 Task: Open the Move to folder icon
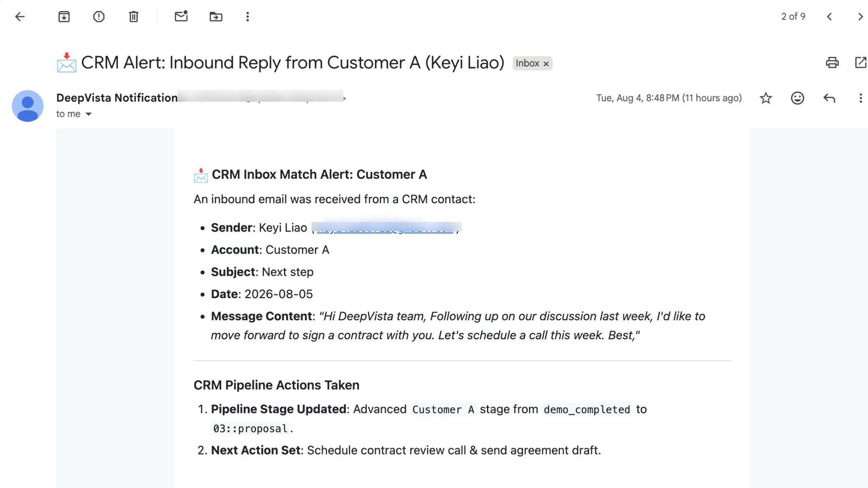pyautogui.click(x=216, y=17)
